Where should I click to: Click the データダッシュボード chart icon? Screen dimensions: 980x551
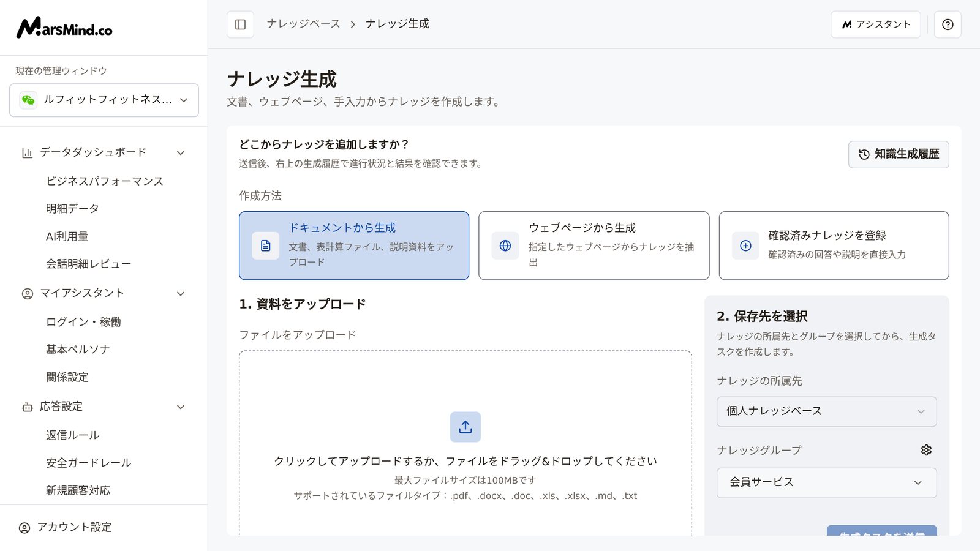click(27, 152)
